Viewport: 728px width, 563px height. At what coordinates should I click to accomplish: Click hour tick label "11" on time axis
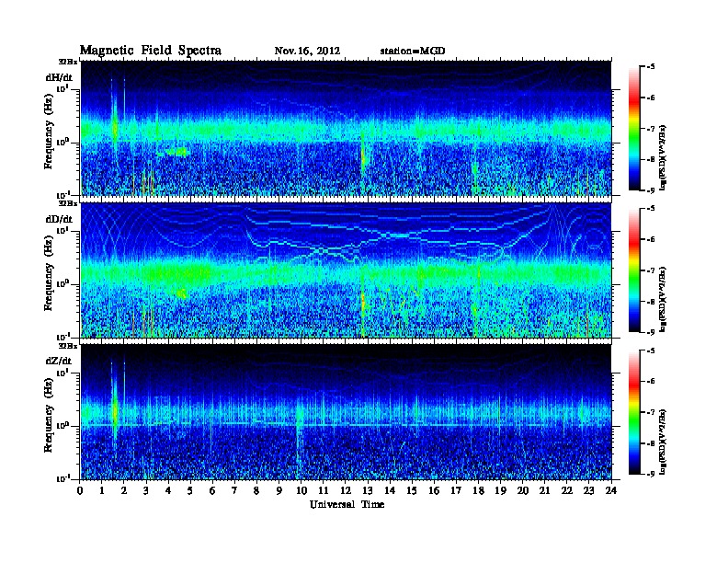[x=324, y=490]
